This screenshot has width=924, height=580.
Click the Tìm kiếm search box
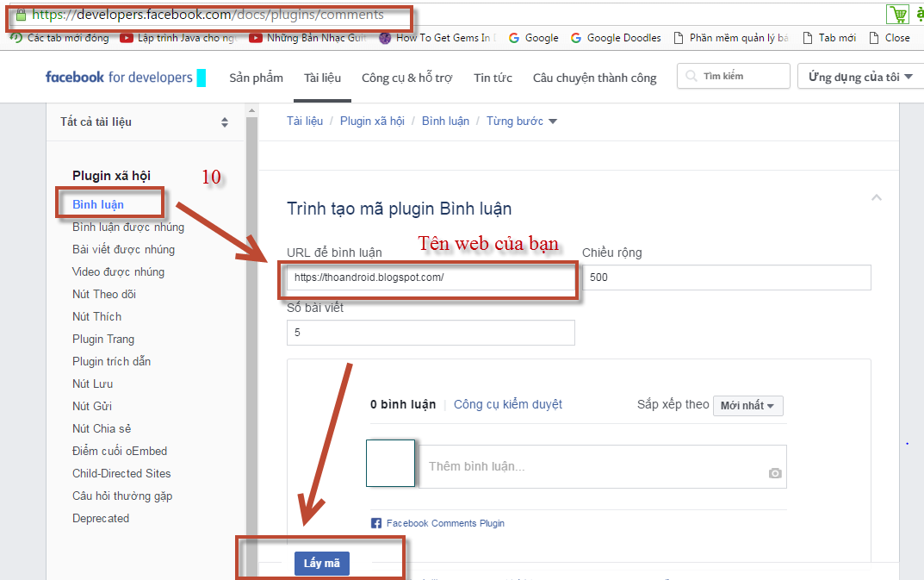[x=734, y=76]
